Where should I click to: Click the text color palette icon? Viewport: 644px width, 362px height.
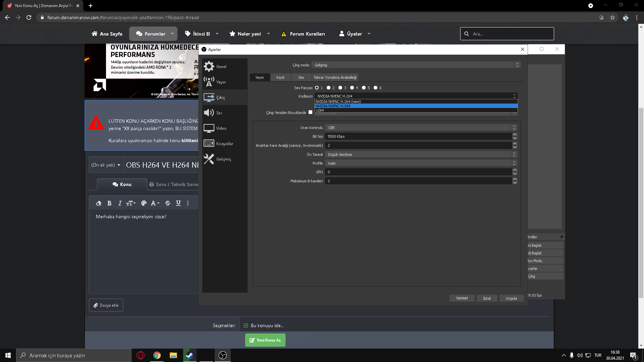[144, 203]
